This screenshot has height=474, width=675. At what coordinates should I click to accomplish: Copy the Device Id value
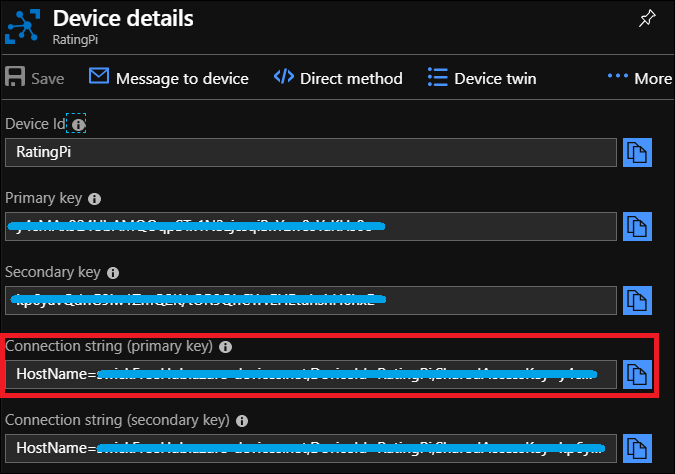click(x=638, y=152)
